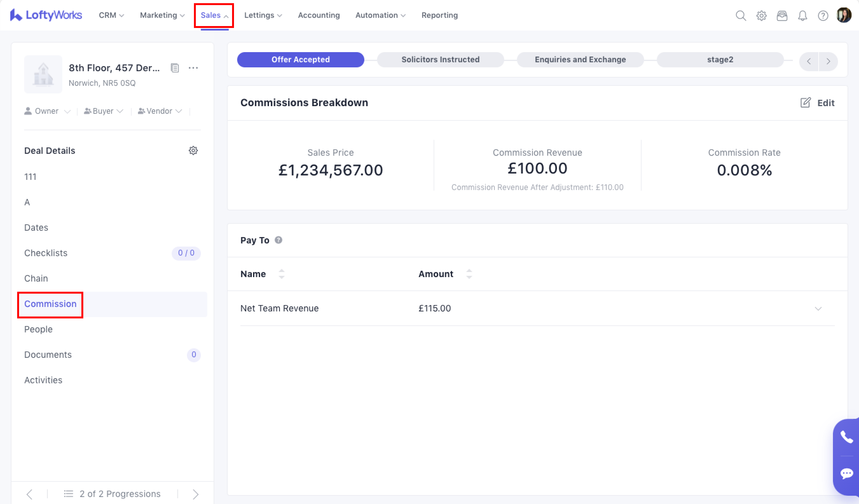Click the help question mark icon

(823, 16)
